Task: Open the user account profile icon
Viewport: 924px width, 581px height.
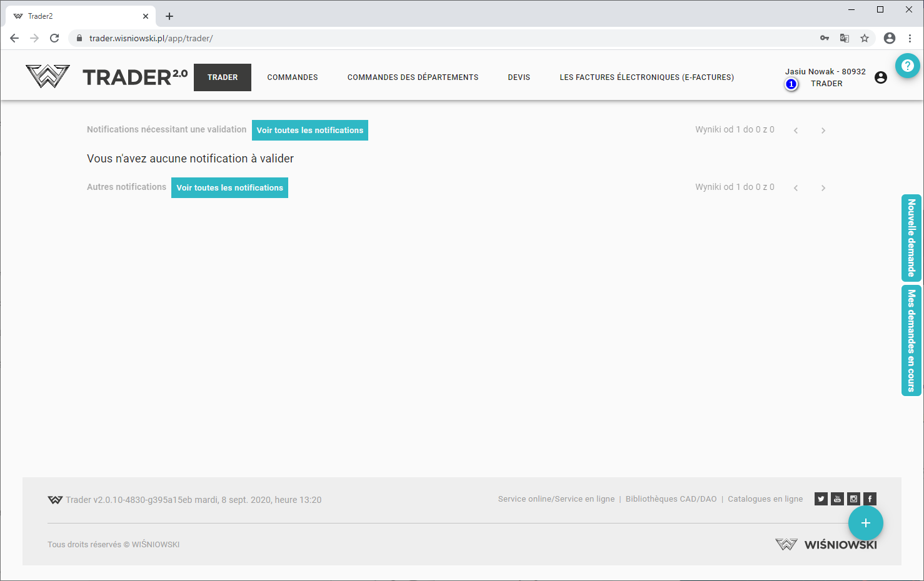Action: coord(880,77)
